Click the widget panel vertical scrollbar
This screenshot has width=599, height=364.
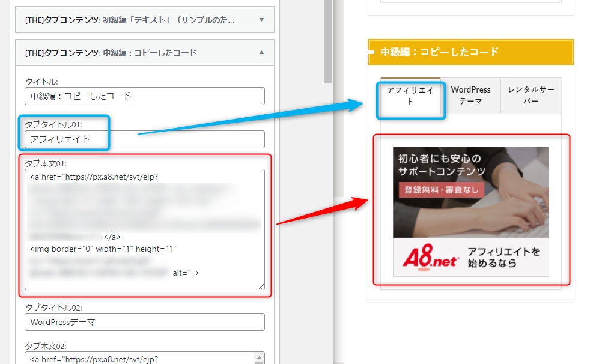point(327,42)
